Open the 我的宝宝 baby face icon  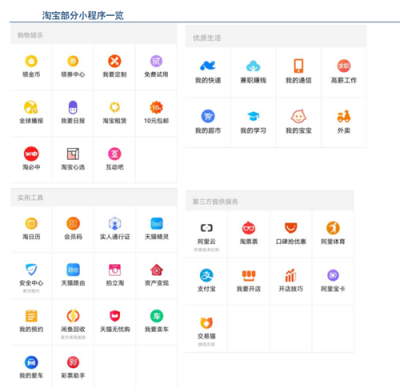pos(298,116)
